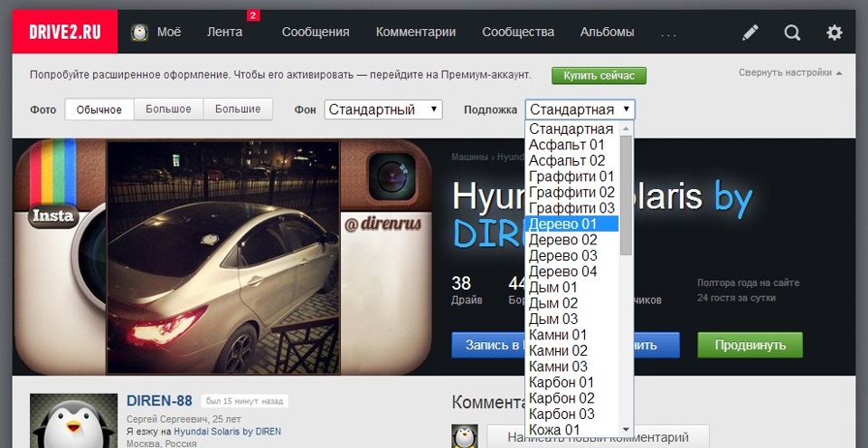The height and width of the screenshot is (448, 868).
Task: Click the dropdown list scrollbar thumb
Action: (626, 195)
